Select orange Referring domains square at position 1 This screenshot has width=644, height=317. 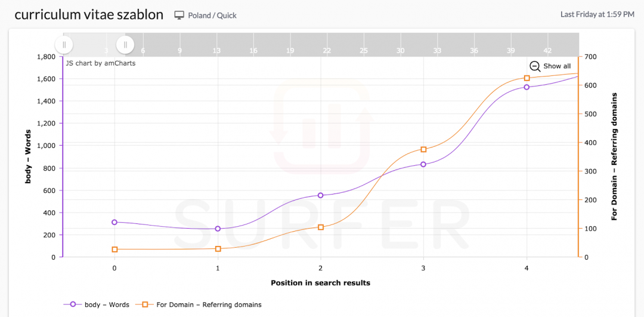pos(218,248)
